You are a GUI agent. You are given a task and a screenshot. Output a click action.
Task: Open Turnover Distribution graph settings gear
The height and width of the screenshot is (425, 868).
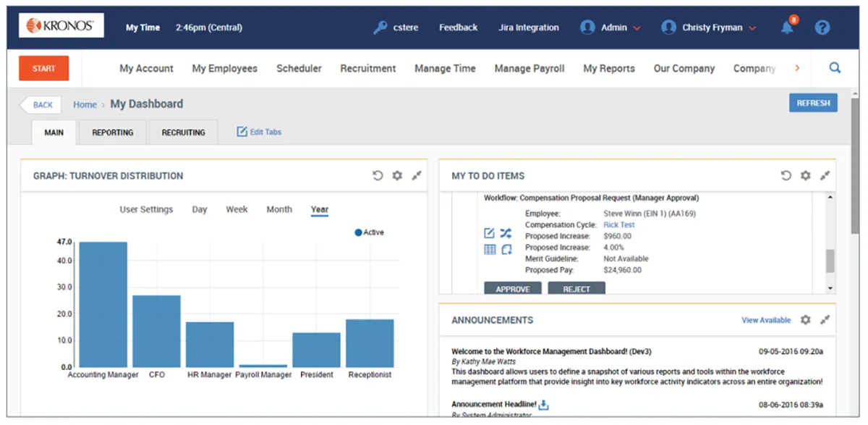pyautogui.click(x=397, y=176)
